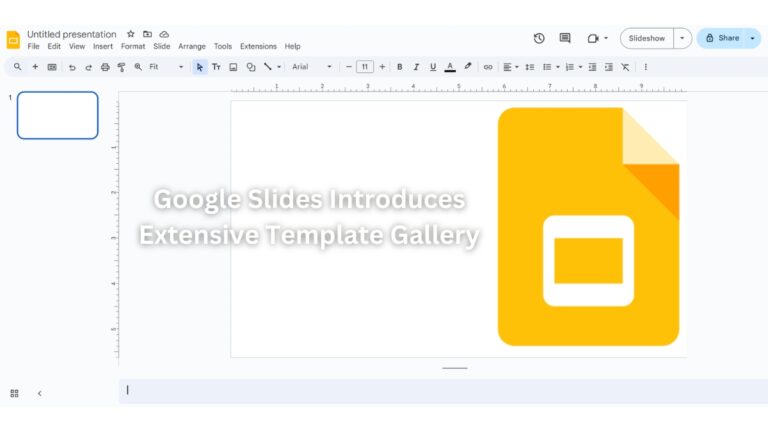768x432 pixels.
Task: Open the Tools menu
Action: pyautogui.click(x=223, y=47)
